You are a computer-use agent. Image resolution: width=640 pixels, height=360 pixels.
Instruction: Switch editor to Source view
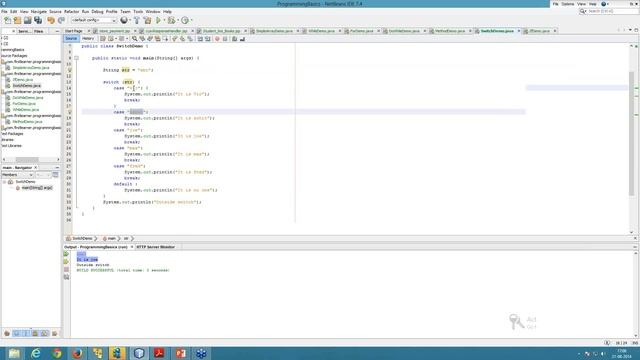click(x=71, y=39)
